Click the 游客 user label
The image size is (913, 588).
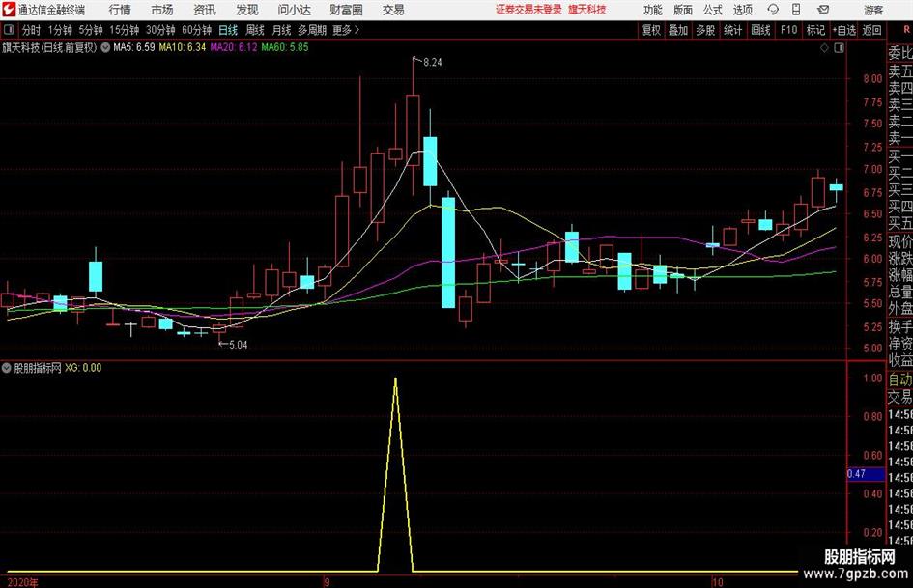(873, 10)
